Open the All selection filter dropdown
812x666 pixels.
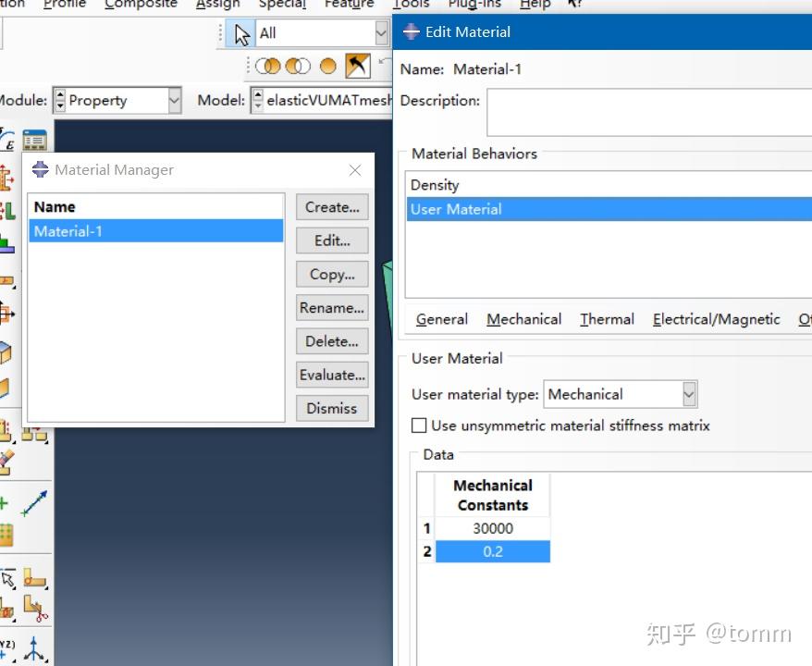pos(381,32)
